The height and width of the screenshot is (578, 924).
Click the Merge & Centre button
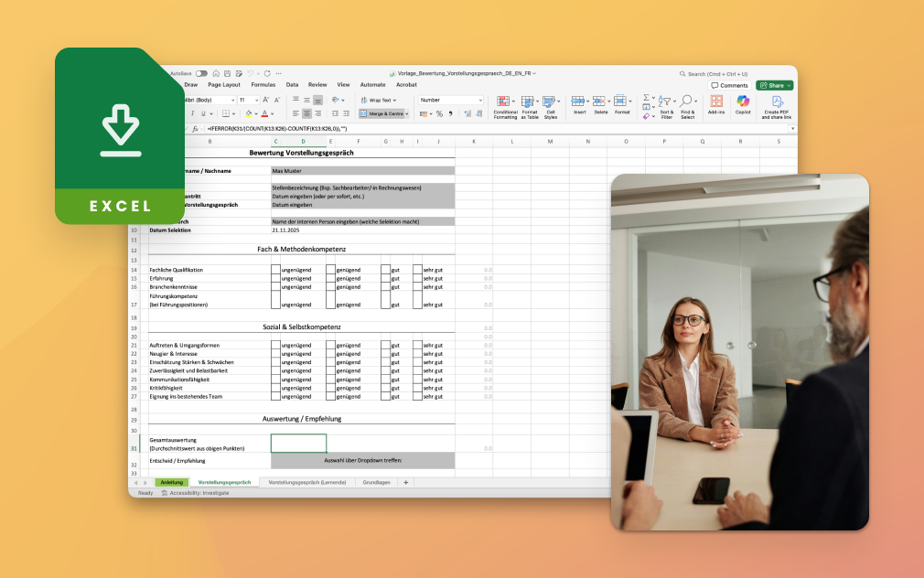click(x=381, y=113)
